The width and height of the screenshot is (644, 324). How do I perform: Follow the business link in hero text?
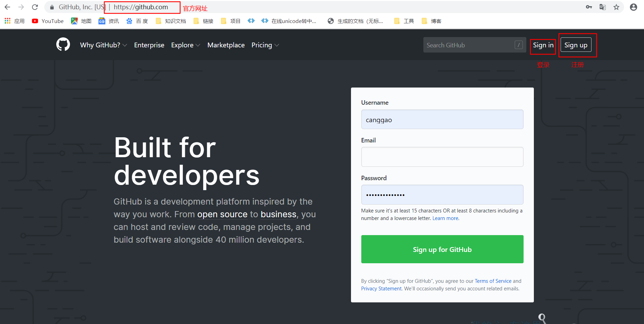pyautogui.click(x=279, y=215)
